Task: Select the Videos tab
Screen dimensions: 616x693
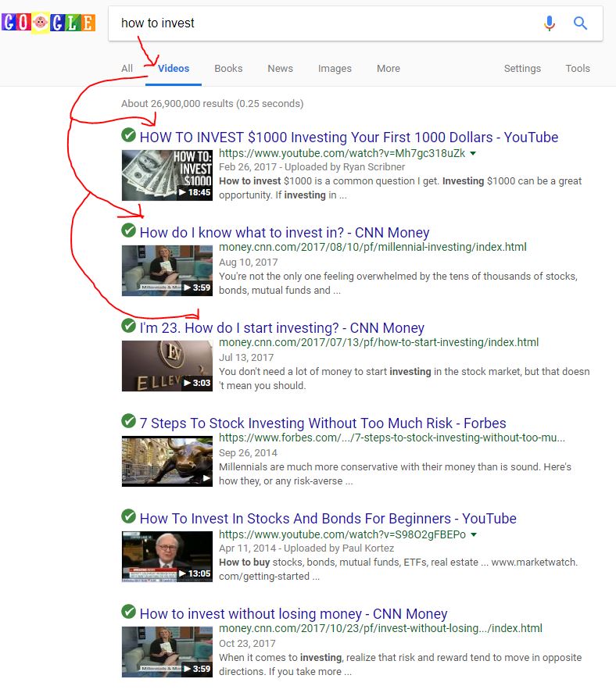Action: (x=174, y=69)
